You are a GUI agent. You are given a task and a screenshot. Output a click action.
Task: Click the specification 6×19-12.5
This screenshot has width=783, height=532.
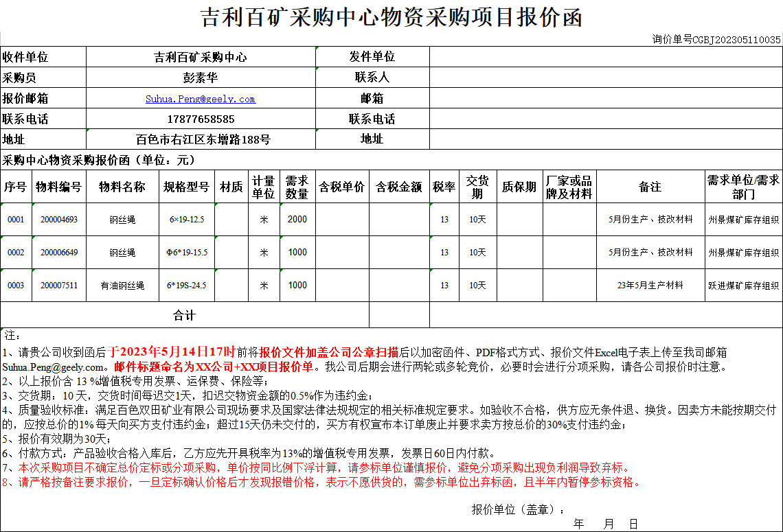[x=187, y=220]
